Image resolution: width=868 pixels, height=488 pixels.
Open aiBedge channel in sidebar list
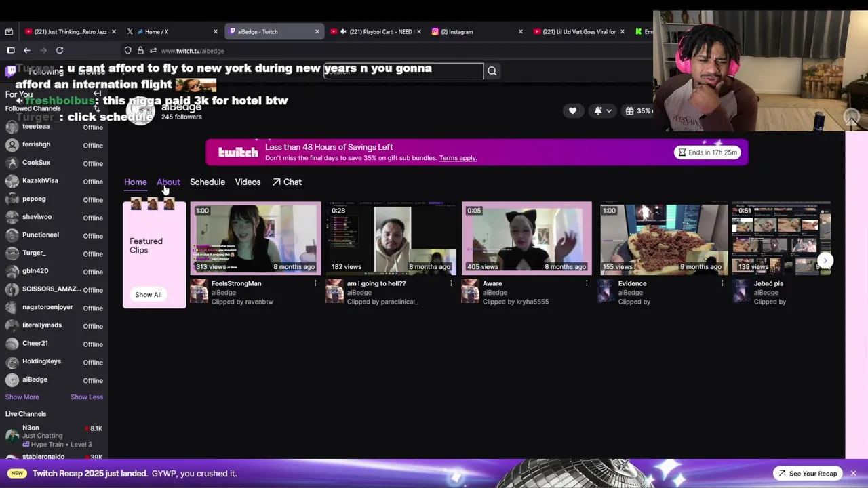point(54,380)
